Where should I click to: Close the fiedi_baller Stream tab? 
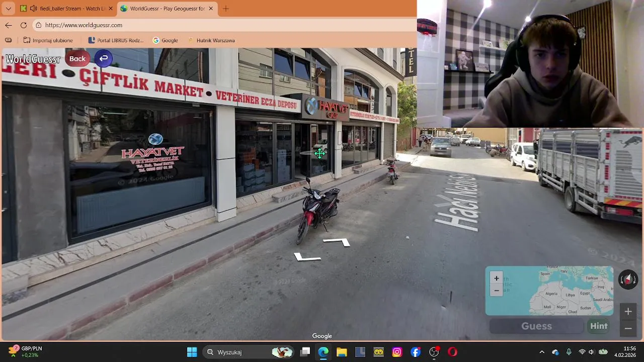point(111,9)
